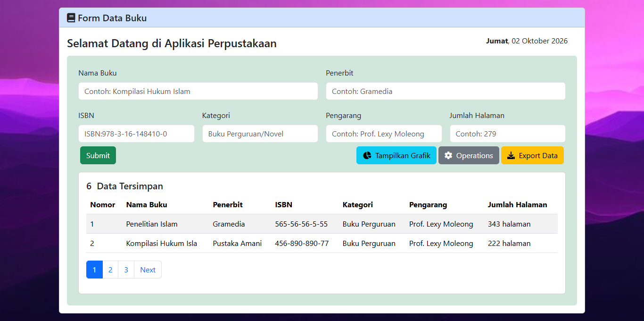
Task: Focus the Kategori input field
Action: click(x=260, y=134)
